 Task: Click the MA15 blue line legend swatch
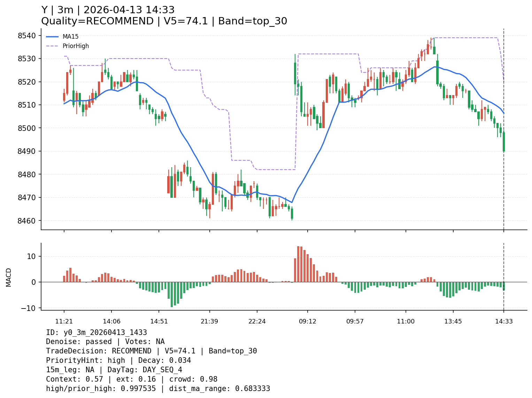52,37
